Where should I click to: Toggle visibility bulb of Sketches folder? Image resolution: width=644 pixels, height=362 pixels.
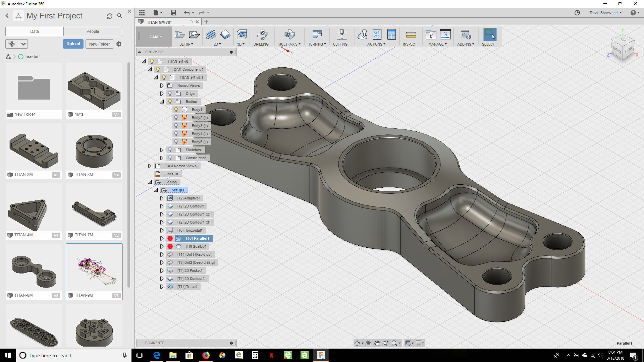click(x=170, y=150)
